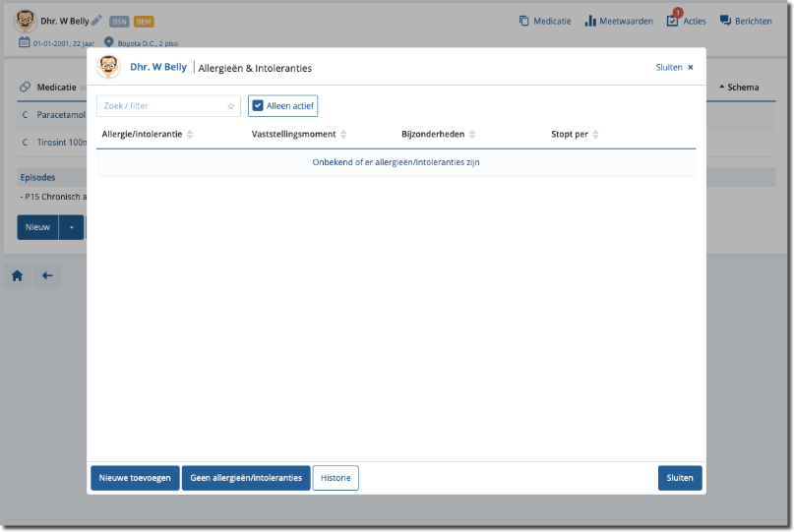Screen dimensions: 794x532
Task: Close dialog using the top Sluiten link
Action: click(675, 68)
